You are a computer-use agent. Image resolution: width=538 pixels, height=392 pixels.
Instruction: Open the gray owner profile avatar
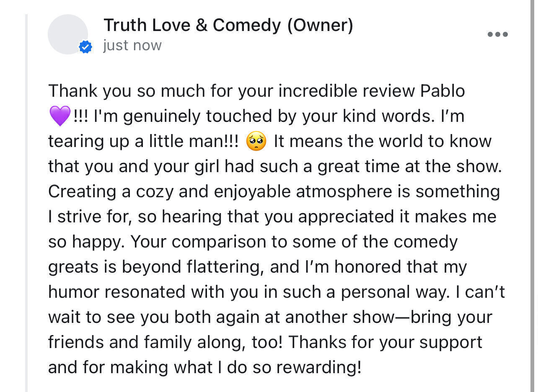pyautogui.click(x=68, y=34)
